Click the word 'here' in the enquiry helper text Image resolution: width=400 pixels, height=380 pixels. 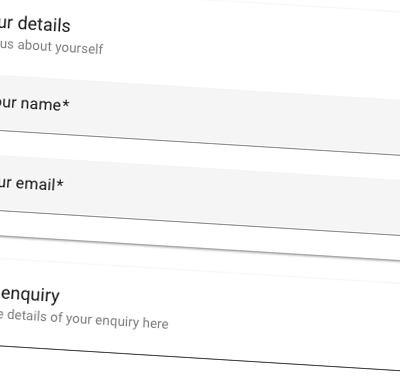[155, 323]
